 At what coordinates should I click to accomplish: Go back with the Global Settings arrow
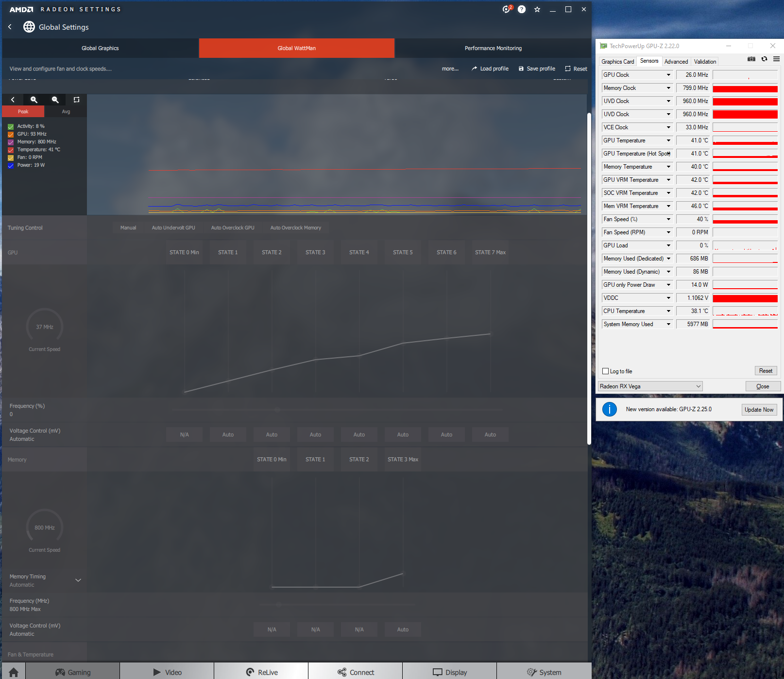(10, 27)
